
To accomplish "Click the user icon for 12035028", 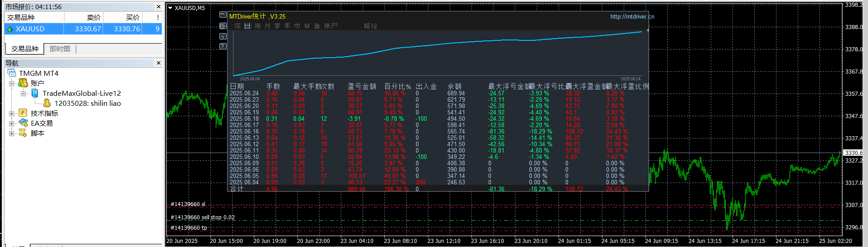I will [47, 103].
